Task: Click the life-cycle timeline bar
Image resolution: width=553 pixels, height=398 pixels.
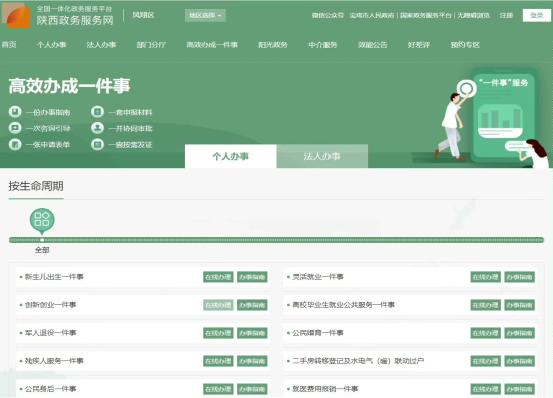Action: (276, 240)
